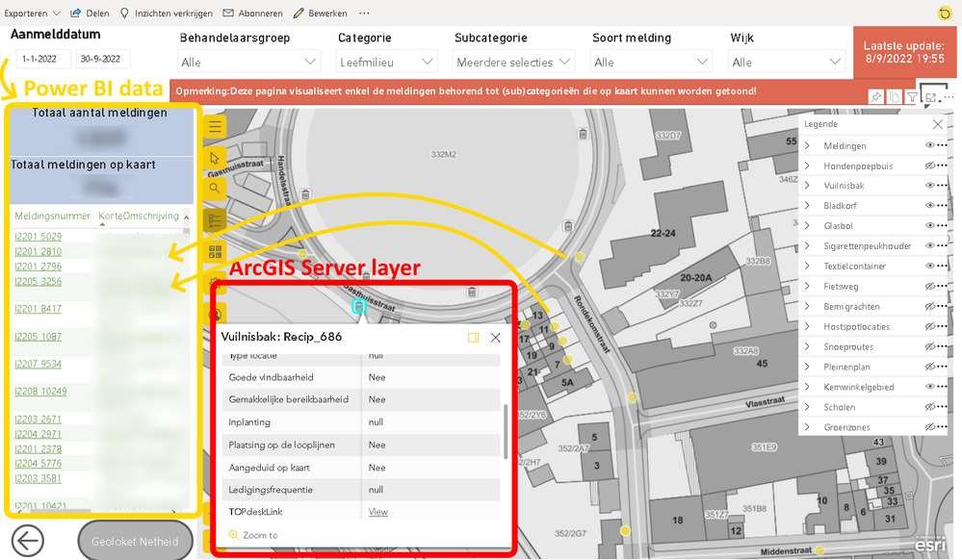
Task: Hide the Sigarettenpeukhouder layer
Action: [x=930, y=246]
